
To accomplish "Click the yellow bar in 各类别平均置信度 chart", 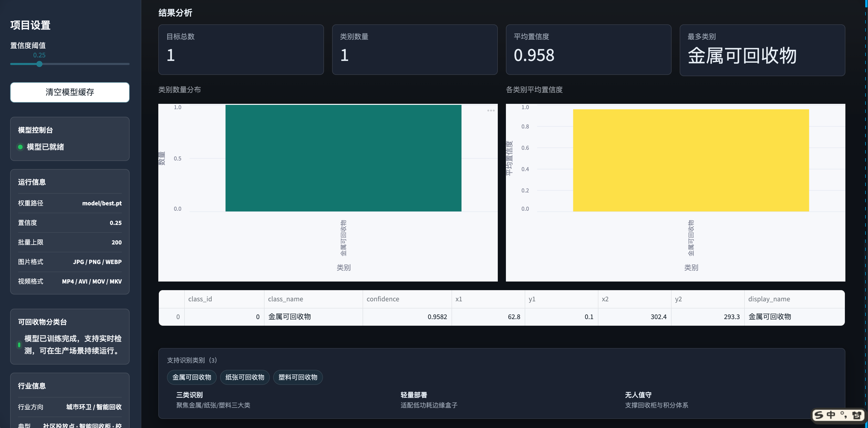I will click(691, 160).
